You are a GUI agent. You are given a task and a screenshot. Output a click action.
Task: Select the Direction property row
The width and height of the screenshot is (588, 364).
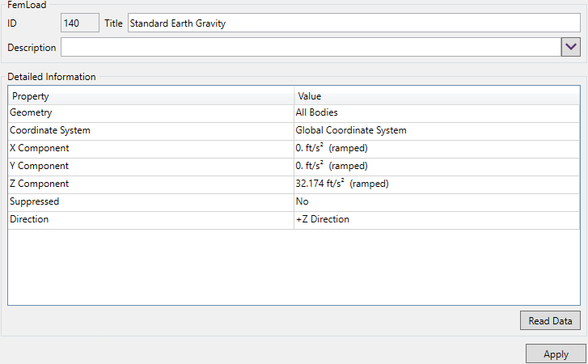150,219
